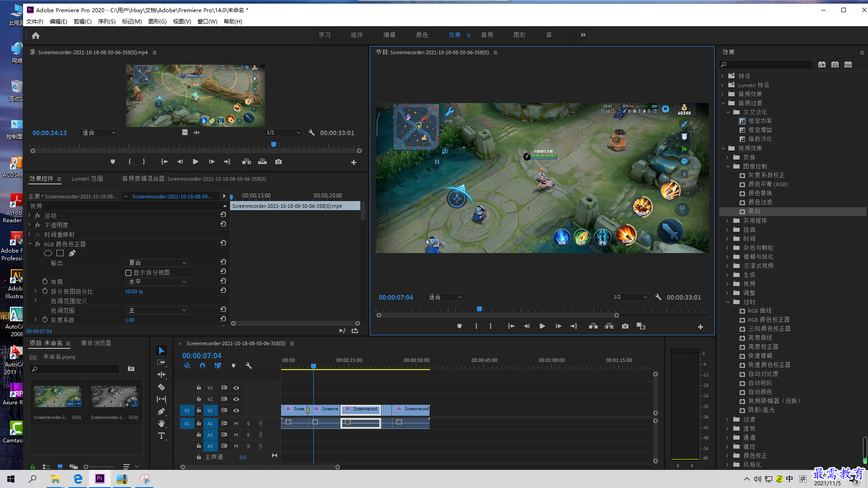Select the Selection tool arrow in timeline toolbox
The height and width of the screenshot is (488, 868).
coord(161,351)
